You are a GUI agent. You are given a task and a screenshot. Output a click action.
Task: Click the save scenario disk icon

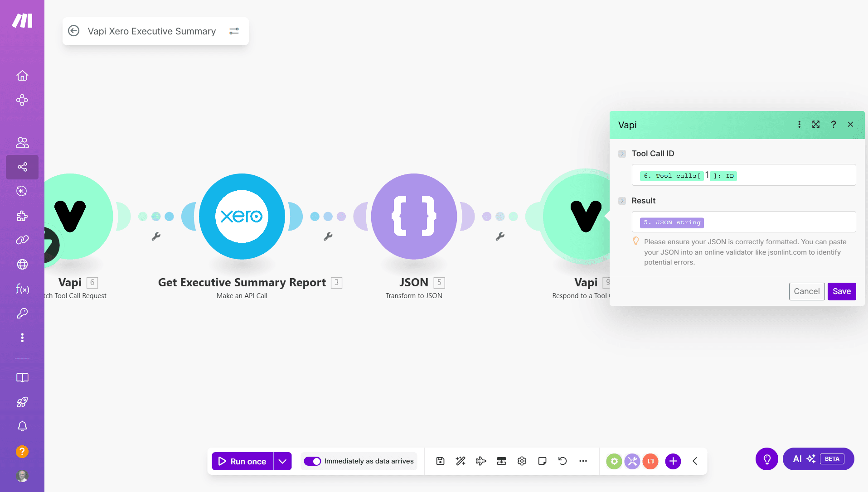point(440,461)
